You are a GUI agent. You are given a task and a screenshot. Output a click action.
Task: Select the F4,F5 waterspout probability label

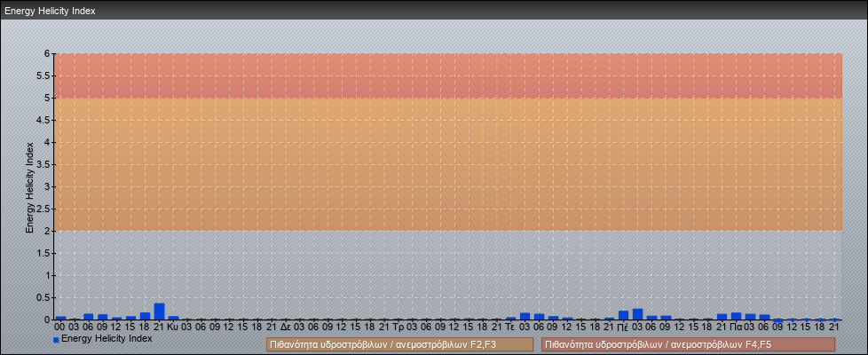point(688,344)
